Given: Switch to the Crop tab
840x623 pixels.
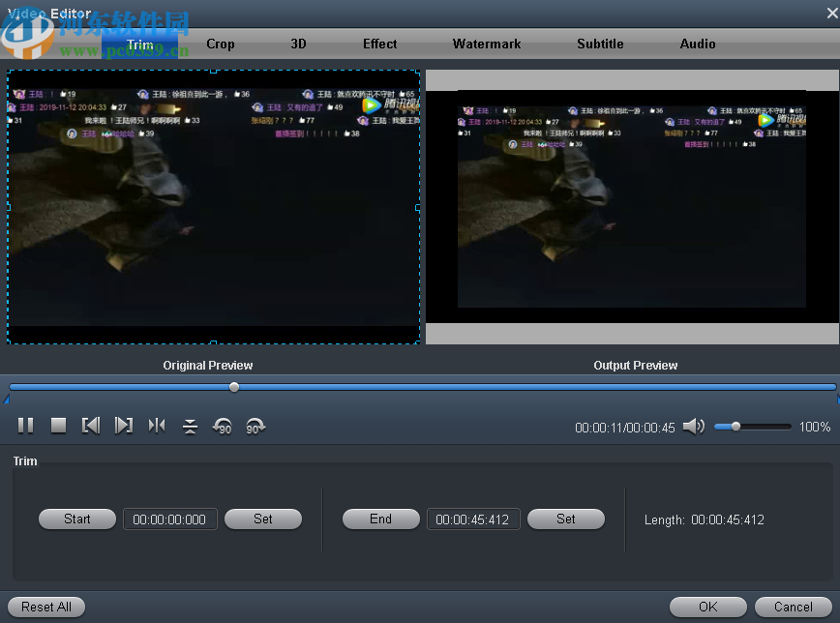Looking at the screenshot, I should pos(220,44).
